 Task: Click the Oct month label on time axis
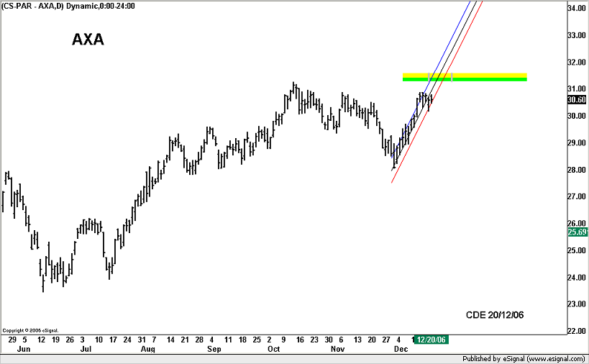[273, 349]
